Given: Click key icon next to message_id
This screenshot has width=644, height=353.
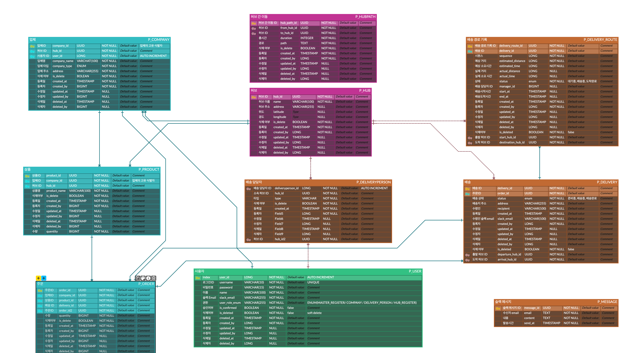Looking at the screenshot, I should (498, 308).
